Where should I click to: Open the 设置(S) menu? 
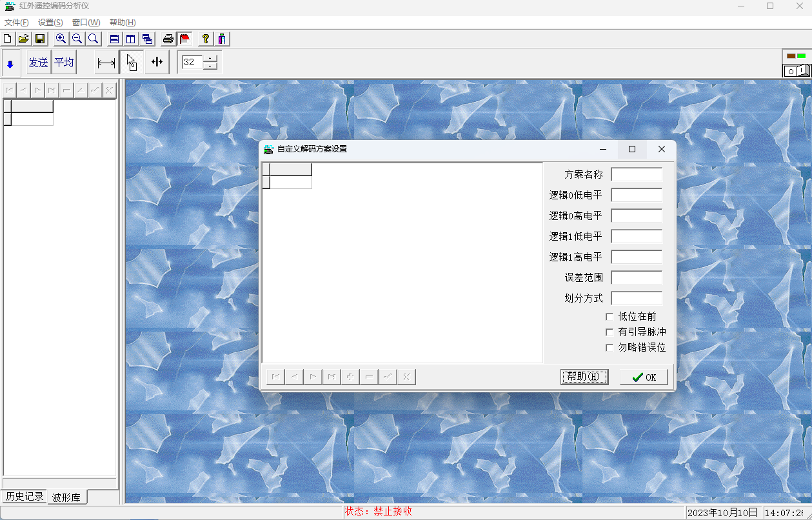[50, 23]
